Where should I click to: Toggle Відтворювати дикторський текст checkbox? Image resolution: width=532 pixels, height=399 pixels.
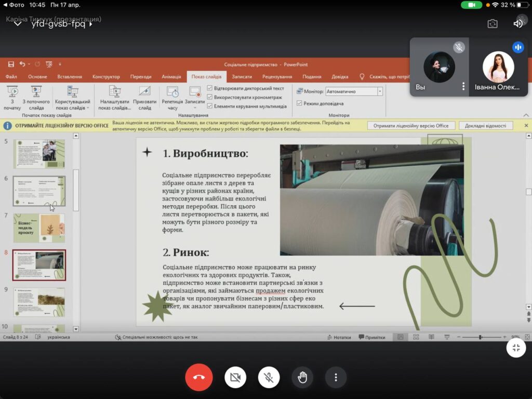click(x=210, y=88)
